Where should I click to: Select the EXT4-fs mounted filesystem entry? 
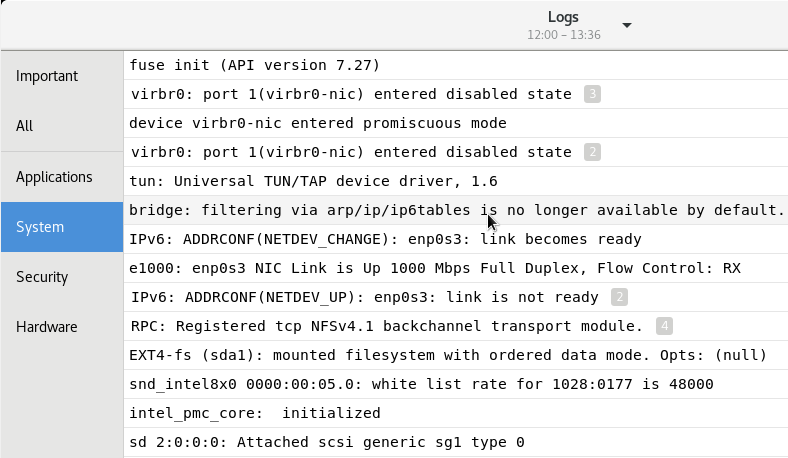(x=456, y=355)
